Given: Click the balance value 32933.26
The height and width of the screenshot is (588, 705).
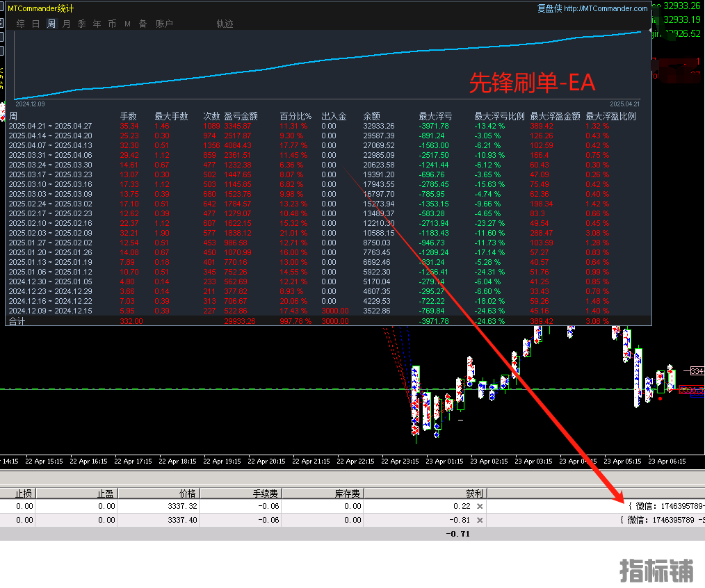Looking at the screenshot, I should pyautogui.click(x=379, y=126).
